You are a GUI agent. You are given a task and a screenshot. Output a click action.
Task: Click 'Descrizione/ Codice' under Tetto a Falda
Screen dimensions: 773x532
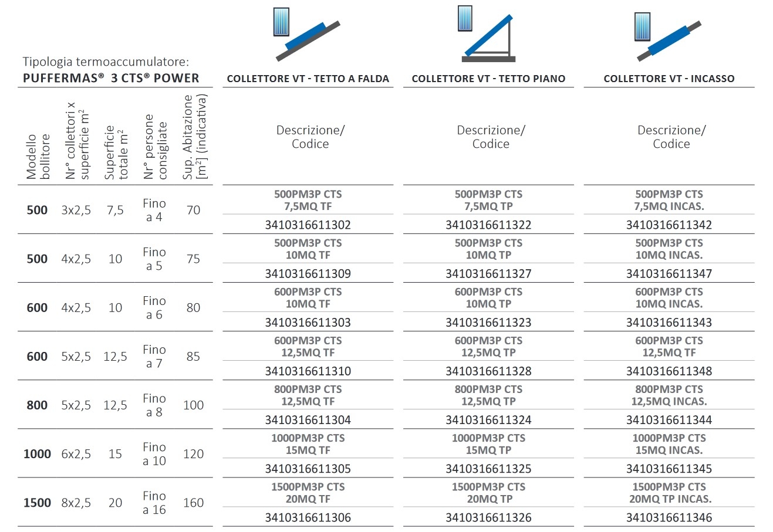(310, 137)
